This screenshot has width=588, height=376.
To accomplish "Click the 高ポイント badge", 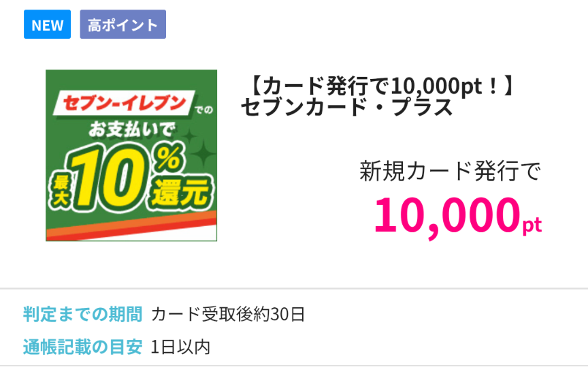I will (x=122, y=25).
